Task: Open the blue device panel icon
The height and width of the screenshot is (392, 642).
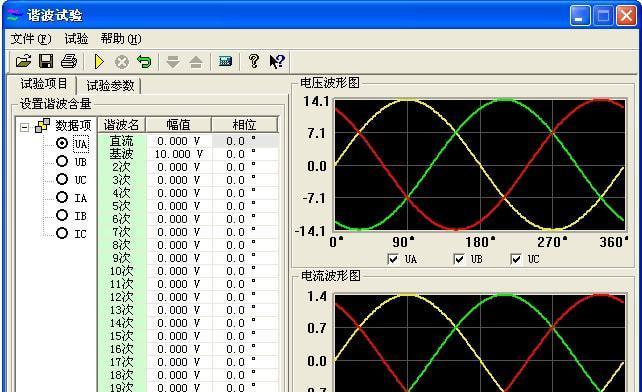Action: tap(225, 61)
